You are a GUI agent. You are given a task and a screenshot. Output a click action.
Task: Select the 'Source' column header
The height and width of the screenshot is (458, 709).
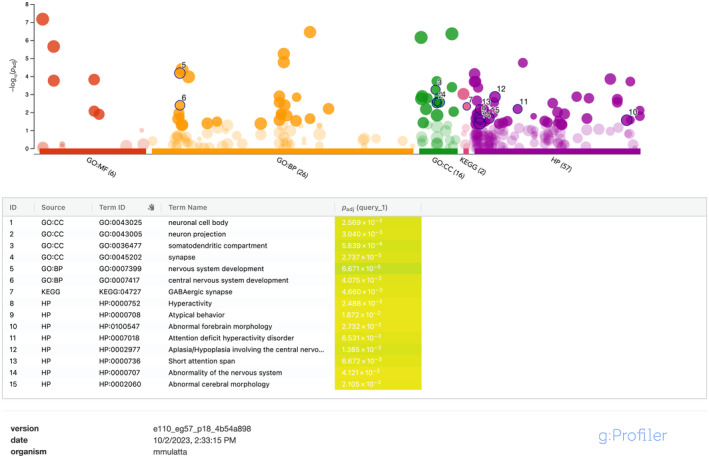coord(53,208)
